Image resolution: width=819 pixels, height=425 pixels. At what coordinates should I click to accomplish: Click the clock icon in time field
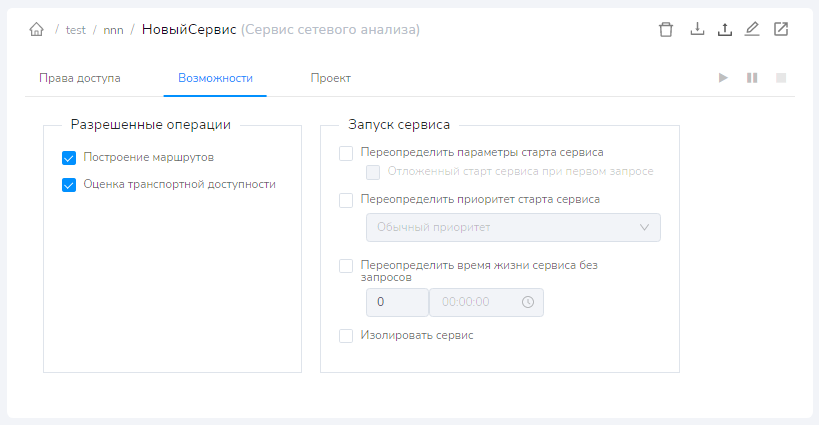pos(528,302)
